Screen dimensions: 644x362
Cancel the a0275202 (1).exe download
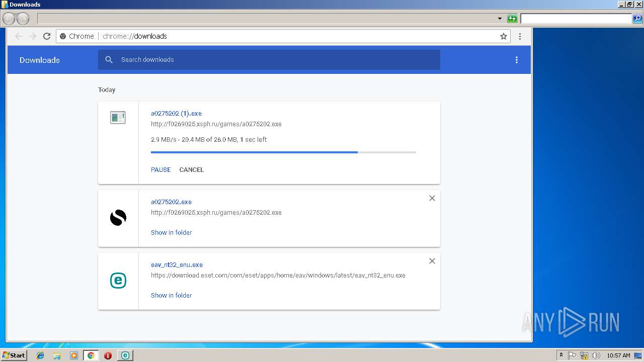pyautogui.click(x=192, y=170)
